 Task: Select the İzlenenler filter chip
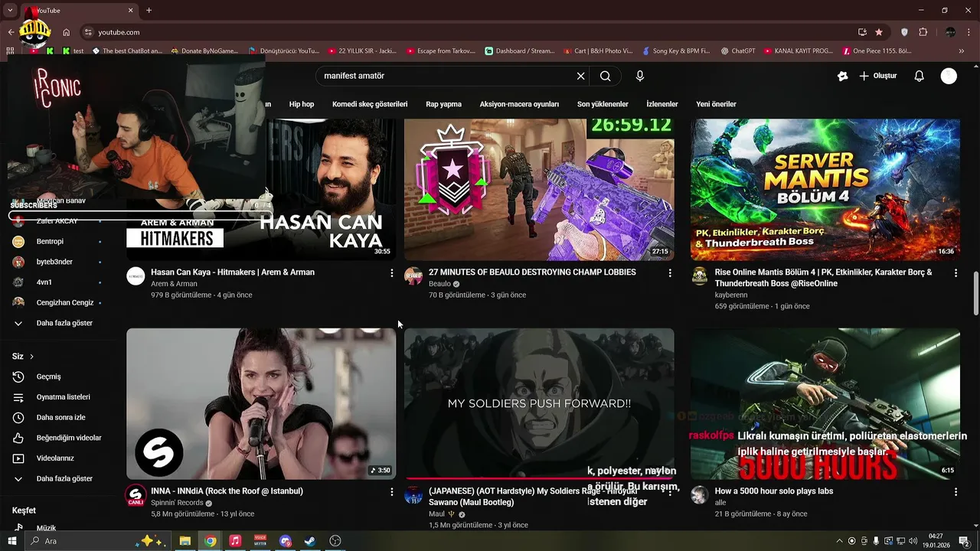click(x=662, y=104)
